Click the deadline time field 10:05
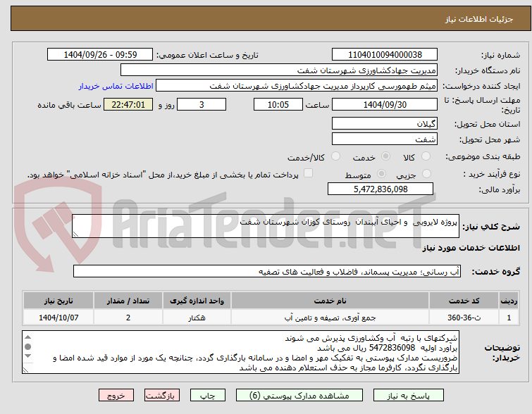This screenshot has width=532, height=414. [x=278, y=104]
